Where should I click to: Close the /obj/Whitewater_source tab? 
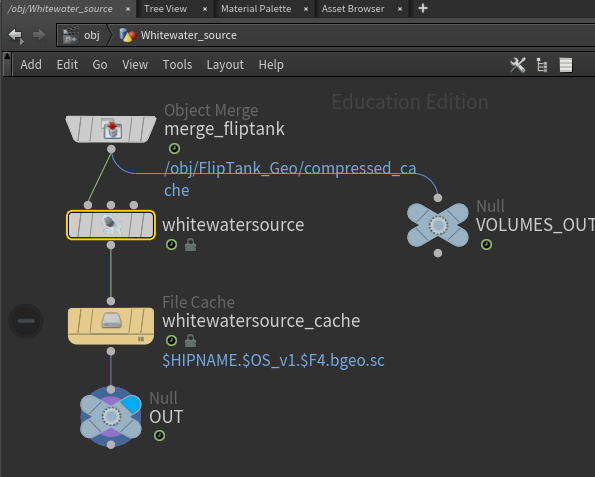point(128,9)
